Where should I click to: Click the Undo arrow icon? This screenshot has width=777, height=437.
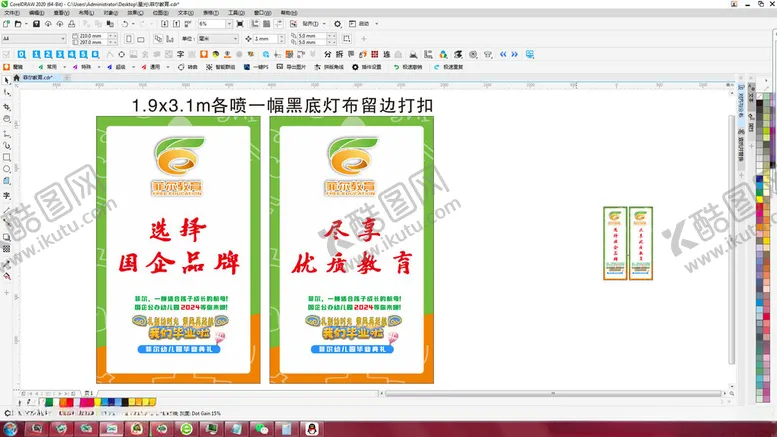coord(124,23)
